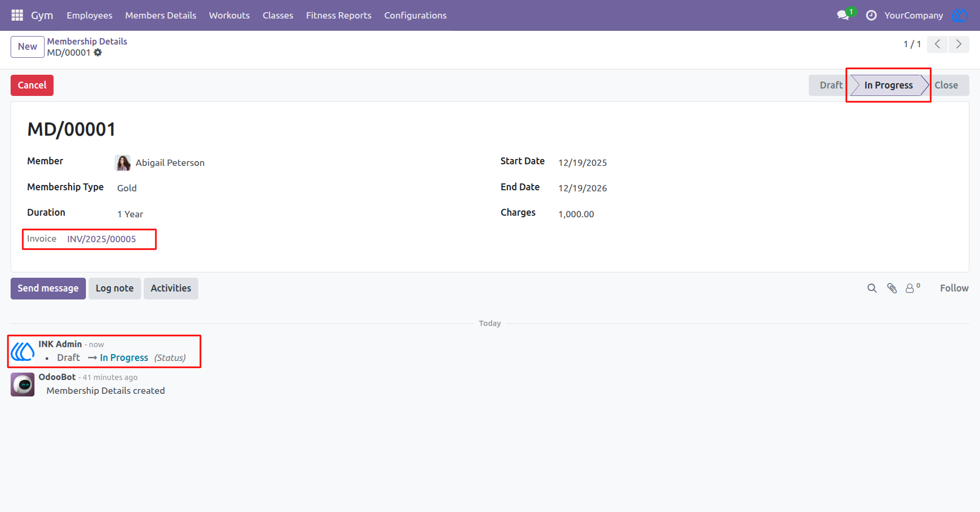Viewport: 980px width, 512px height.
Task: Click the OdooBot avatar
Action: 23,385
